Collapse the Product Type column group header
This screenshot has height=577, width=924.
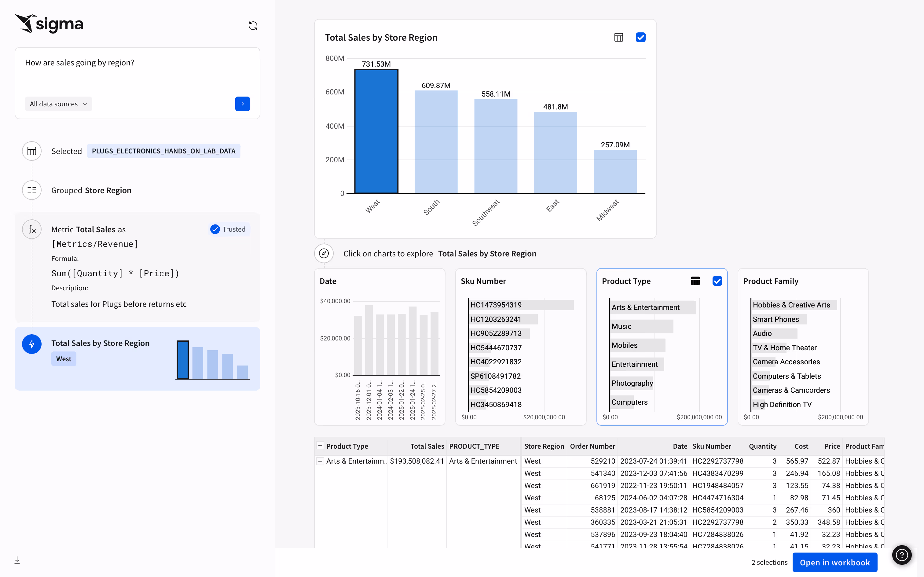[x=321, y=446]
